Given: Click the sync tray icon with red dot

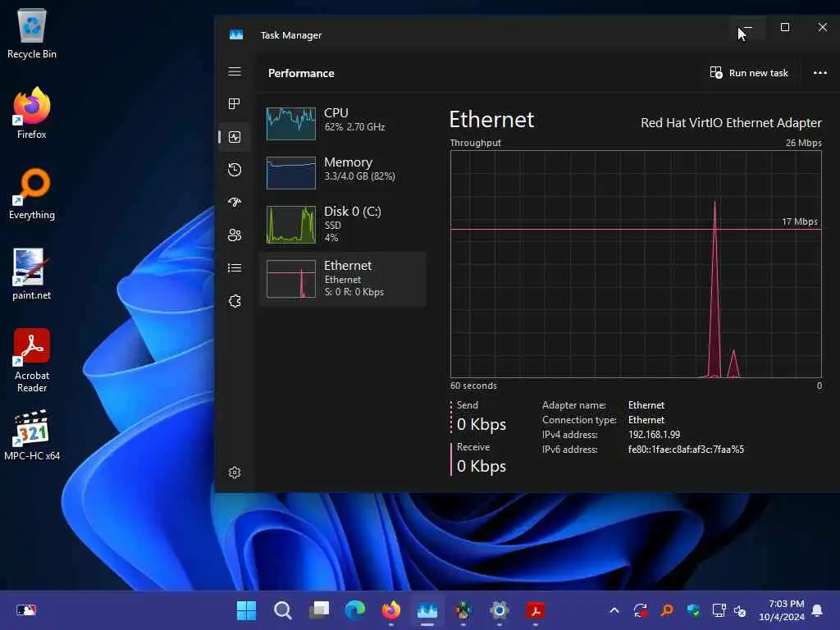Looking at the screenshot, I should [641, 610].
